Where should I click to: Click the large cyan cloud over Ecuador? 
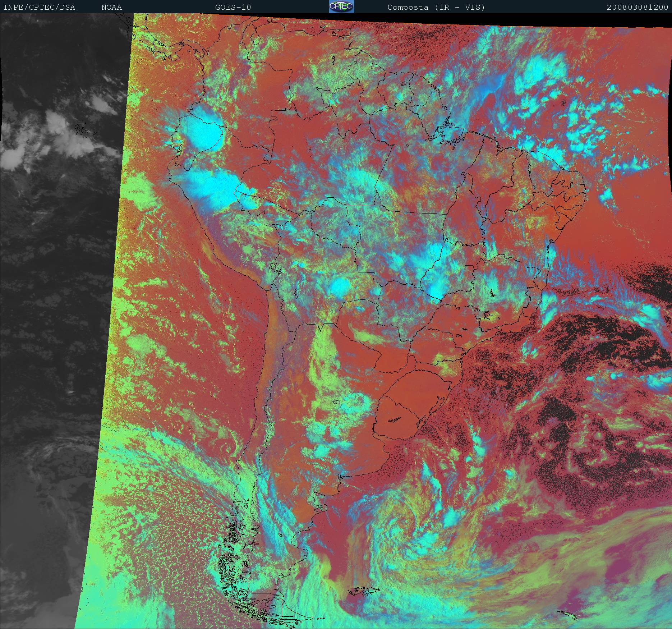(201, 134)
